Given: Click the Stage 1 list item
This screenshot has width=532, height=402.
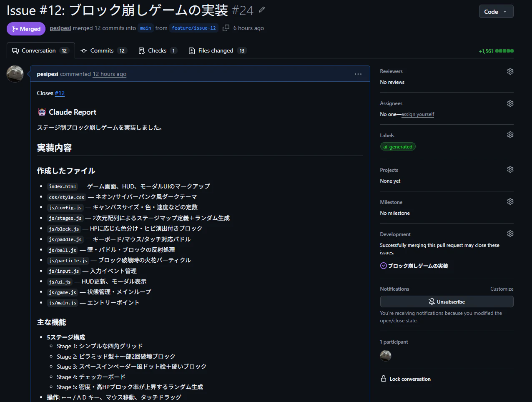Looking at the screenshot, I should pyautogui.click(x=100, y=346).
